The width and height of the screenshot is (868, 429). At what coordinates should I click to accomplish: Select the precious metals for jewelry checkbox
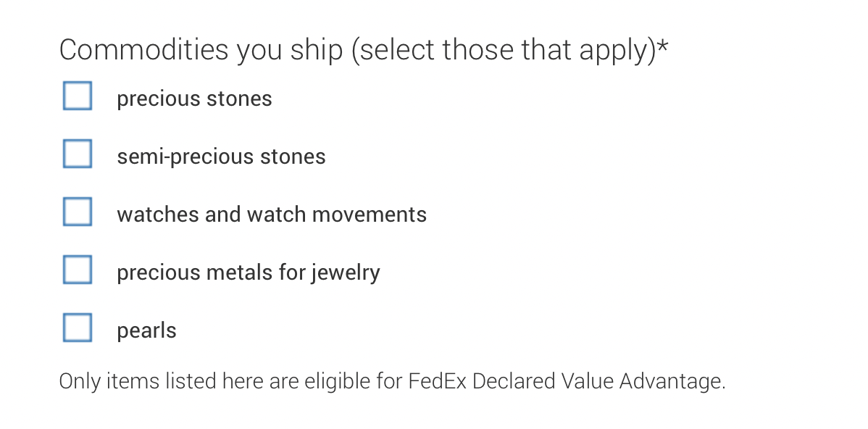click(x=78, y=270)
